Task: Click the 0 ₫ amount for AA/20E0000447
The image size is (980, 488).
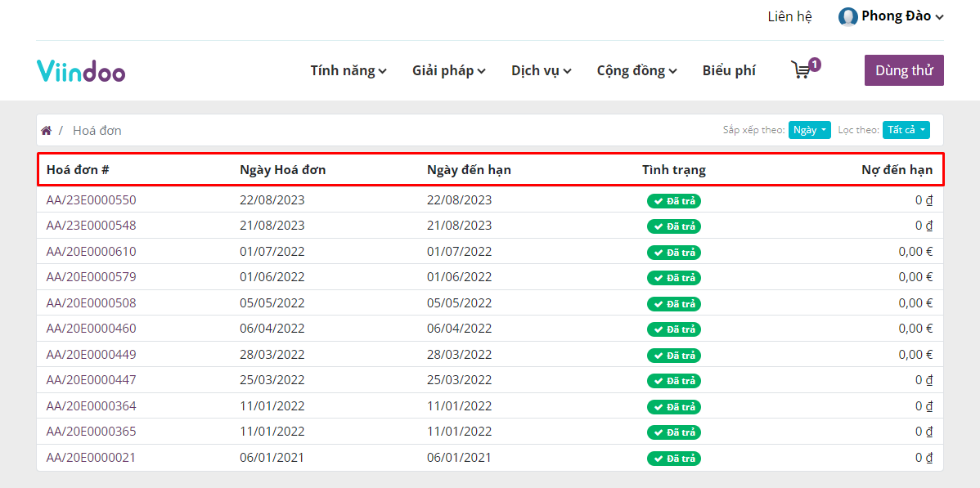Action: (x=924, y=380)
